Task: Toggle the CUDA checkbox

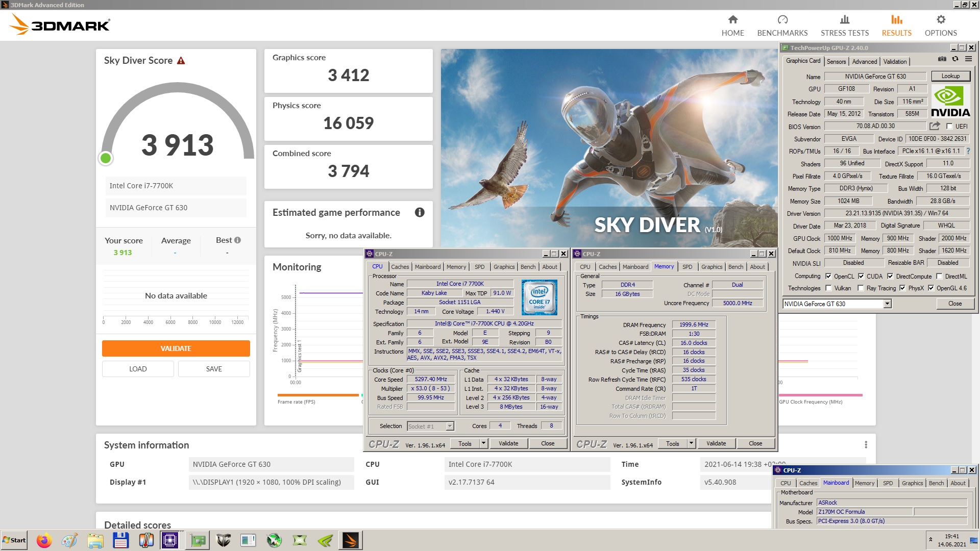Action: tap(861, 276)
